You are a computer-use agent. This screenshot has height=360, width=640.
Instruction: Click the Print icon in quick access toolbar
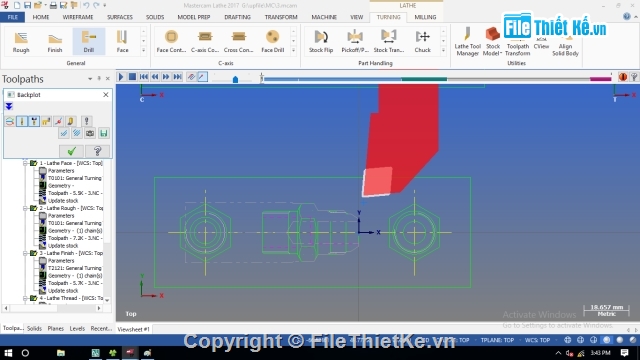pos(53,5)
